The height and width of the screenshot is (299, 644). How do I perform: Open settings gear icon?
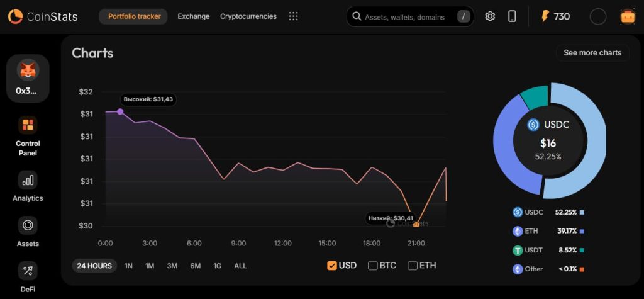[490, 16]
